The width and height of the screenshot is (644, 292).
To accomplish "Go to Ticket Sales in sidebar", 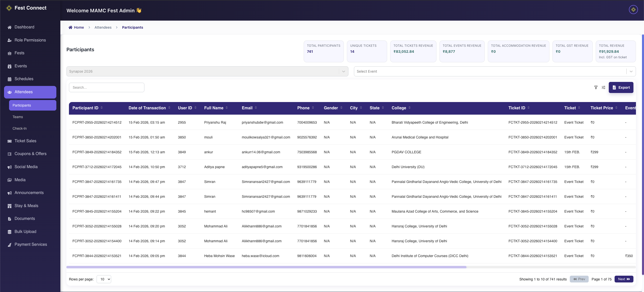I will coord(25,141).
